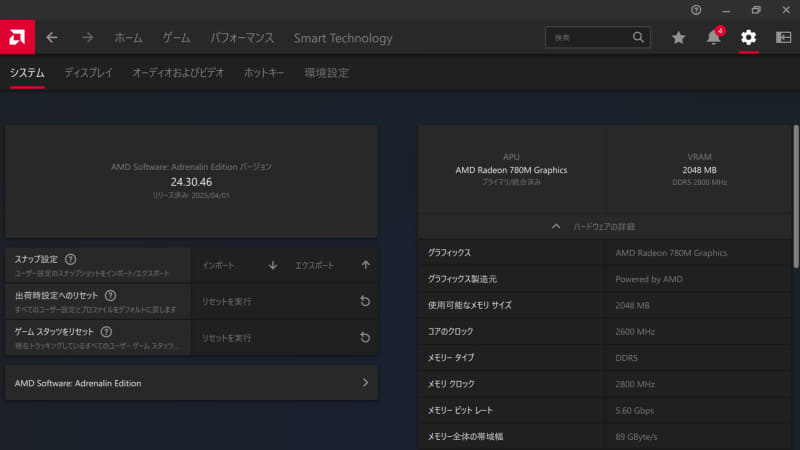Open the パフォーマンス menu
Viewport: 800px width, 450px height.
tap(242, 38)
